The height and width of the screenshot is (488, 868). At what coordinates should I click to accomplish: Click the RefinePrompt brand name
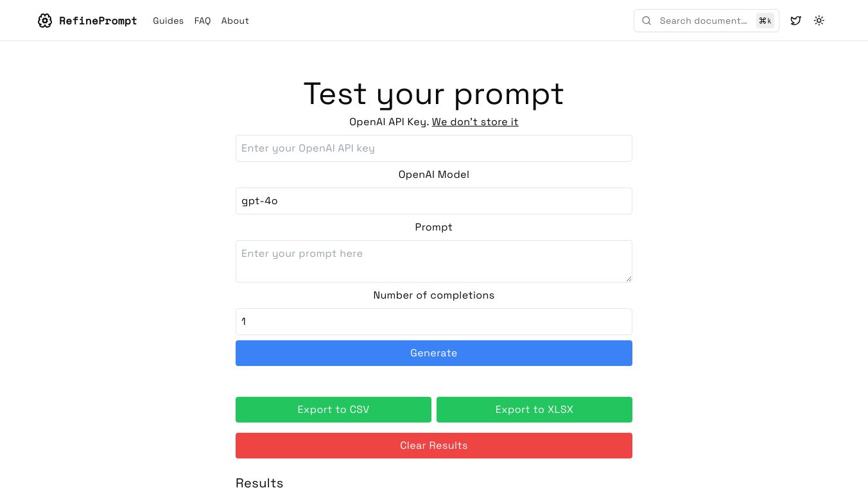98,21
